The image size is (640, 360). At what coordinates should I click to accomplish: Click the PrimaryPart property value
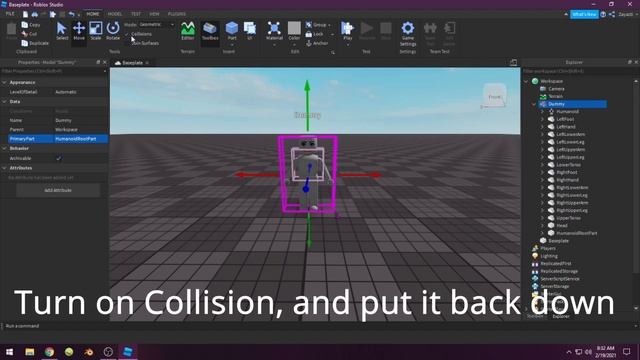coord(81,139)
